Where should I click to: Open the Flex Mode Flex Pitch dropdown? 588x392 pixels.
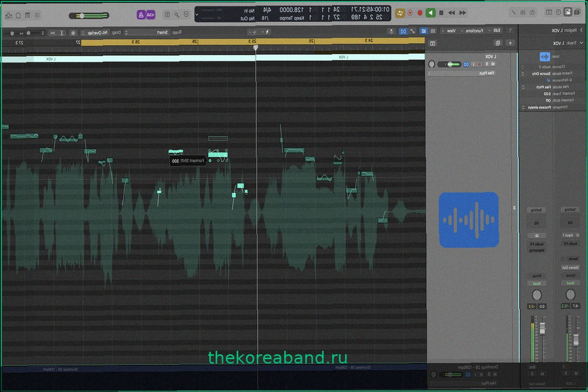coord(537,87)
